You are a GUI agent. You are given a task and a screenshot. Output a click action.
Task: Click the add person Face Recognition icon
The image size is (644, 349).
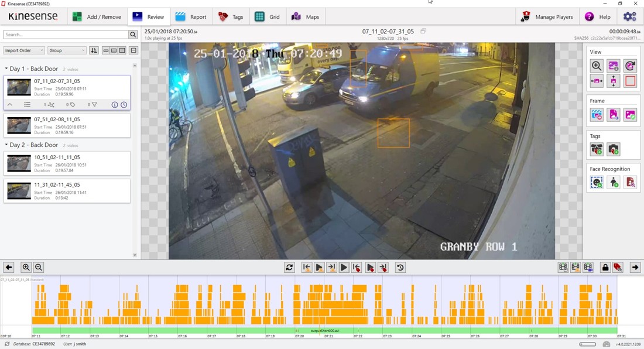[613, 182]
